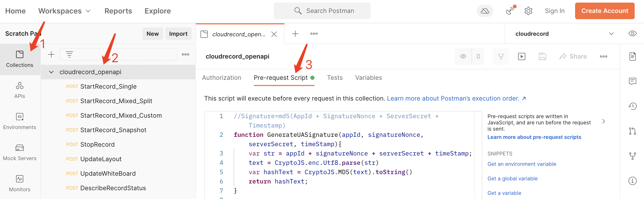This screenshot has width=644, height=199.
Task: Run the collection with play icon
Action: (522, 56)
